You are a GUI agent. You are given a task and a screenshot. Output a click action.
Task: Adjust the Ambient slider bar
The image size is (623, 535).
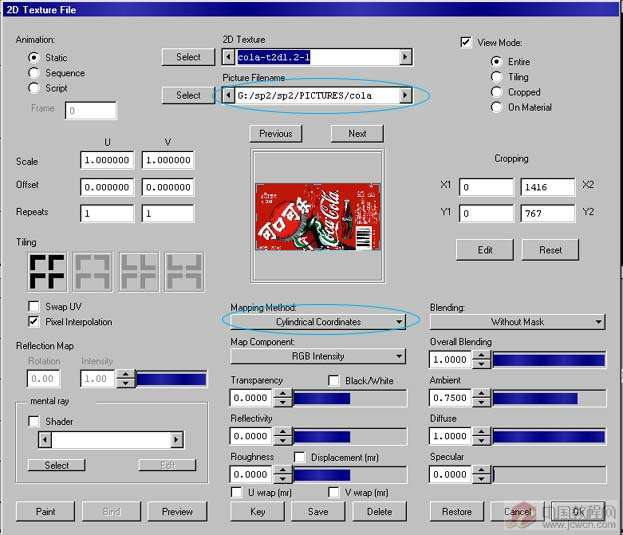pyautogui.click(x=549, y=398)
